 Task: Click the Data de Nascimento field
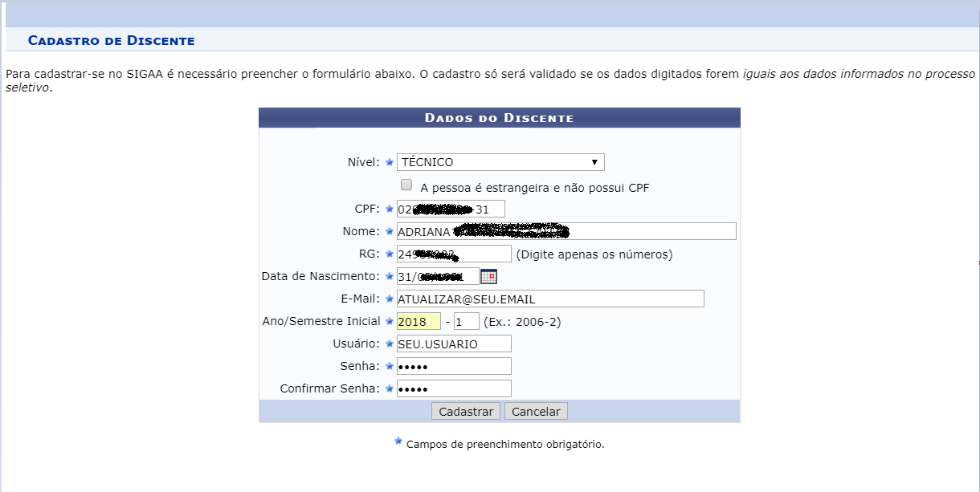[438, 277]
